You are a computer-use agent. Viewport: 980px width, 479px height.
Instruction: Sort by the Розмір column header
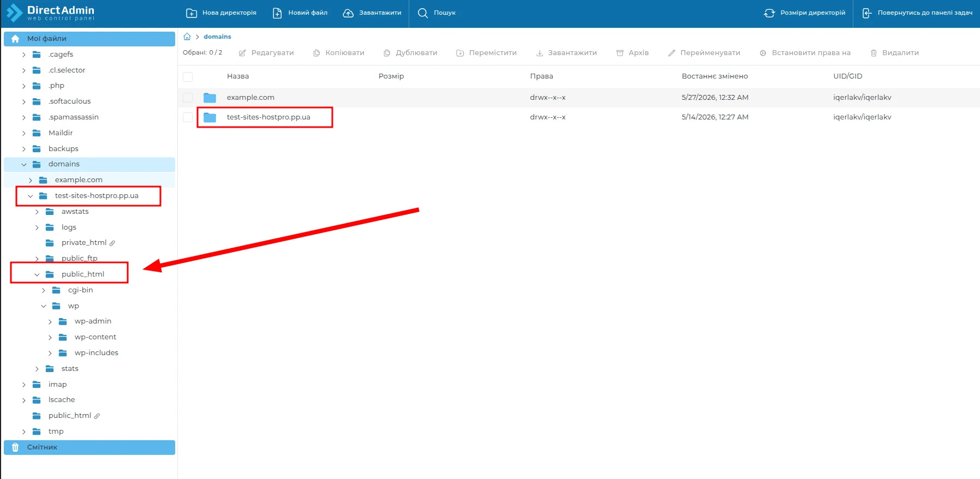pos(391,76)
